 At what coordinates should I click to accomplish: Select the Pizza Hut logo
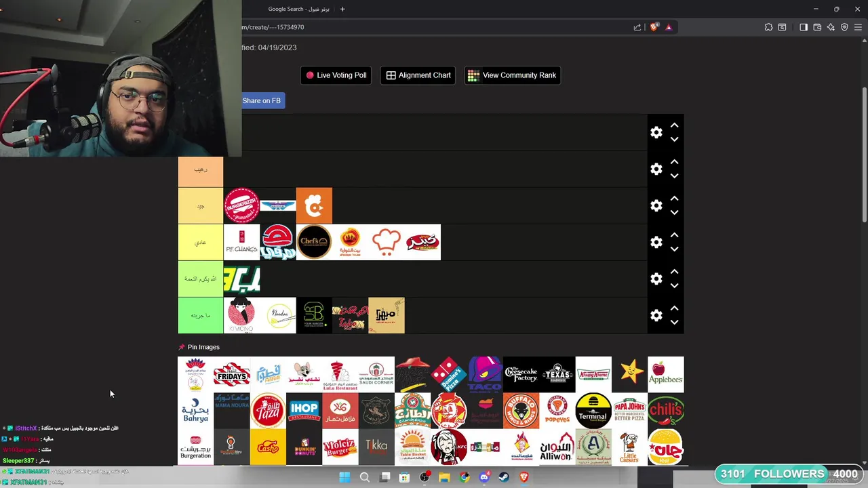tap(412, 374)
